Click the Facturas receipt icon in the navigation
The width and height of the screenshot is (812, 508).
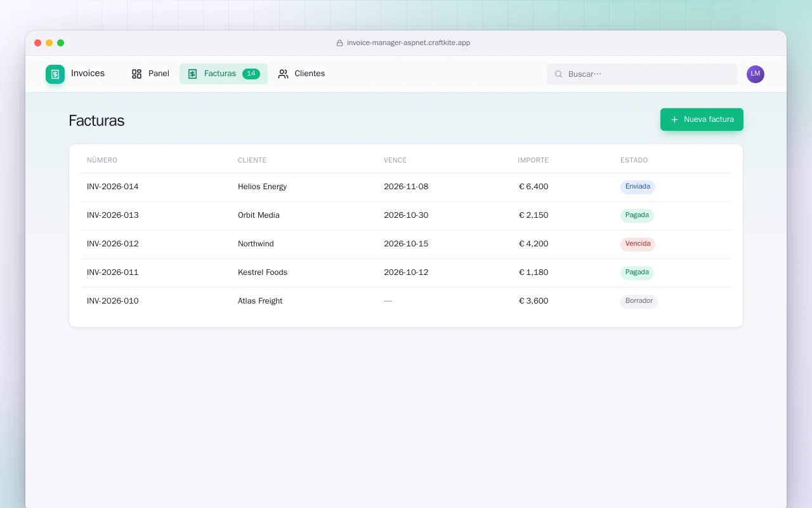coord(192,74)
